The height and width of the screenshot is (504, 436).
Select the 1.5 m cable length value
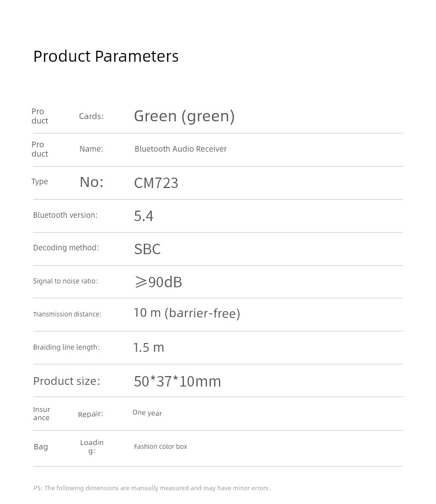148,347
